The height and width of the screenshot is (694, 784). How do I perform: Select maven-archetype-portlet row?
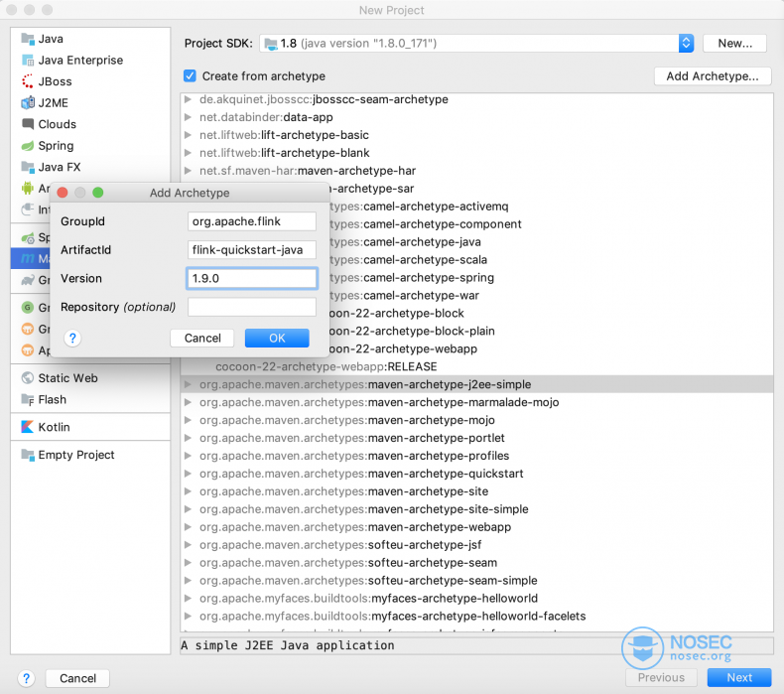pyautogui.click(x=477, y=438)
